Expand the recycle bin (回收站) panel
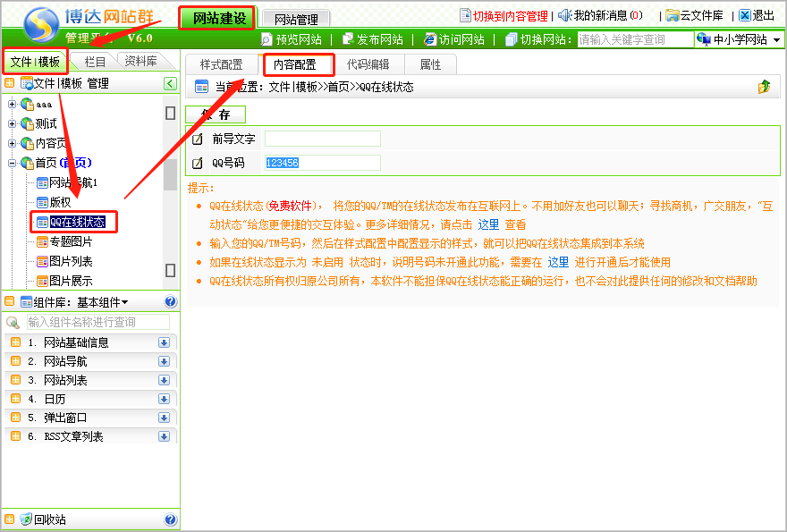The height and width of the screenshot is (532, 787). point(10,519)
